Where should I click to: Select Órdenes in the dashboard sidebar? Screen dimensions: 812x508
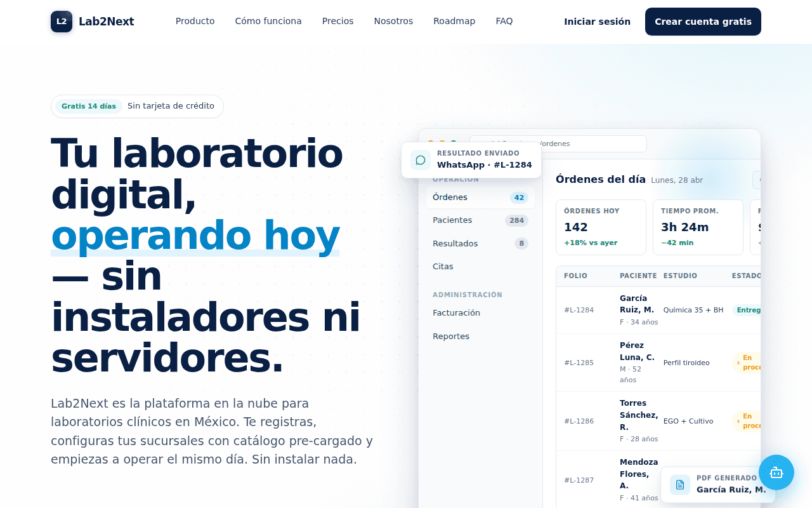coord(480,197)
